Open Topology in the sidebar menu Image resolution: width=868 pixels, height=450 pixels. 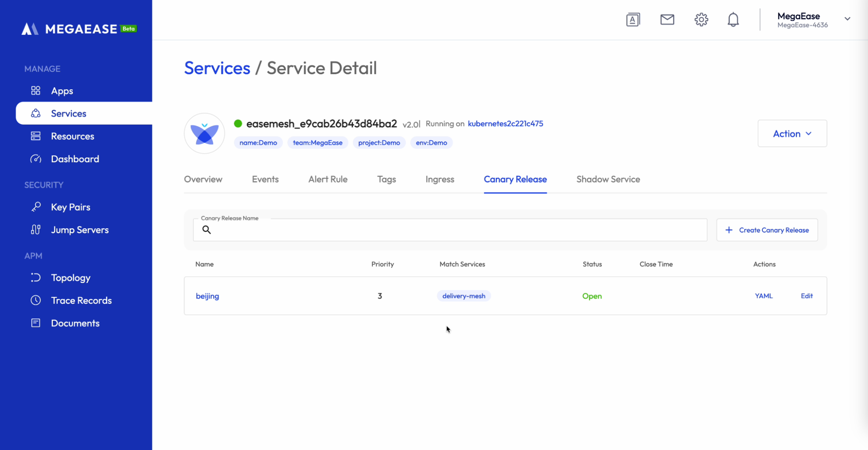tap(70, 278)
